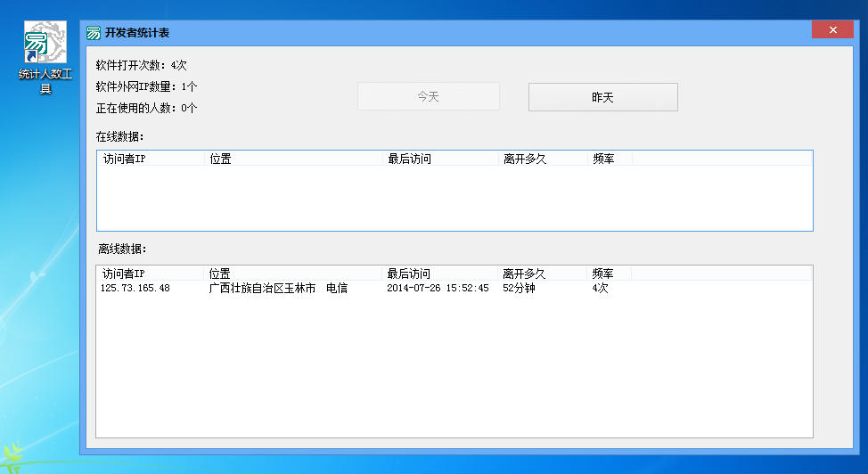Click online list 位置 column header
This screenshot has width=868, height=474.
(293, 159)
